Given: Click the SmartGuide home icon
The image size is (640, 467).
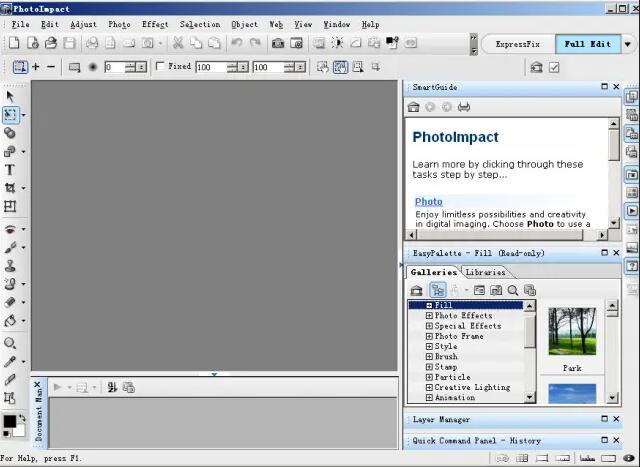Looking at the screenshot, I should pos(414,107).
